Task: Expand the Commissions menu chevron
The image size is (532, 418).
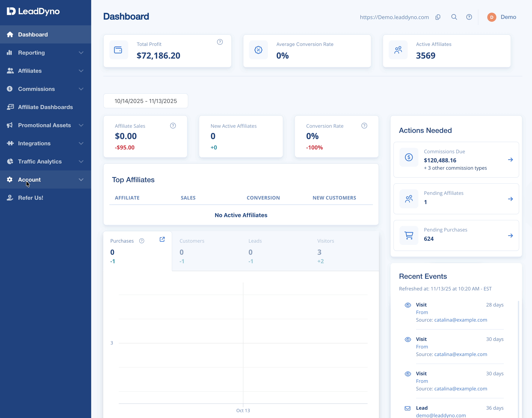Action: coord(81,89)
